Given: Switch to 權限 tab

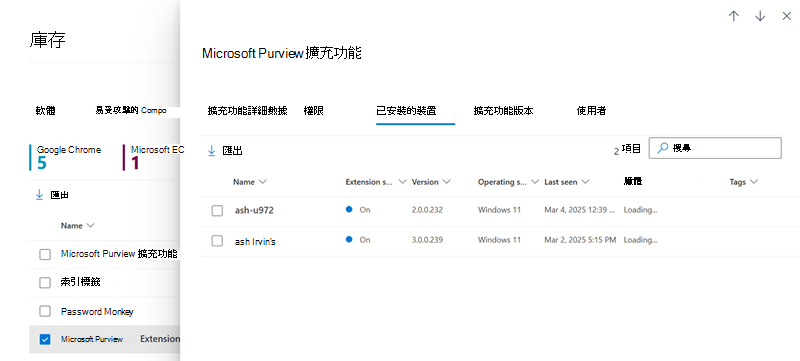Looking at the screenshot, I should 313,111.
